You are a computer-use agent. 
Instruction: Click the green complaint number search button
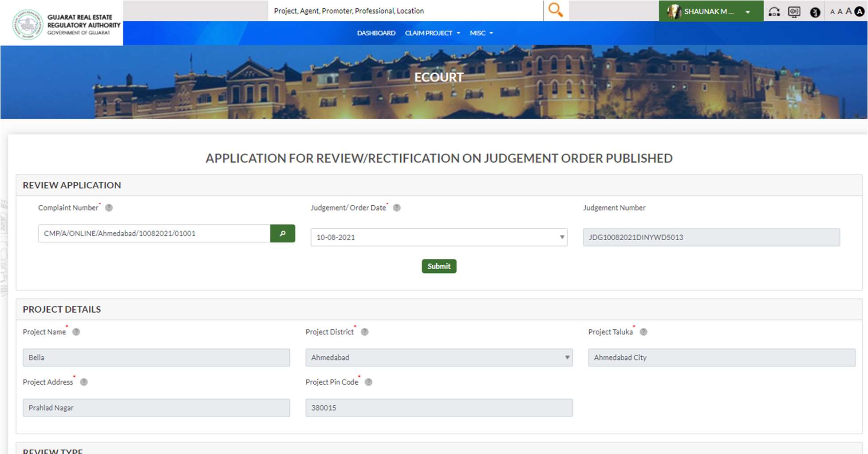(x=283, y=233)
